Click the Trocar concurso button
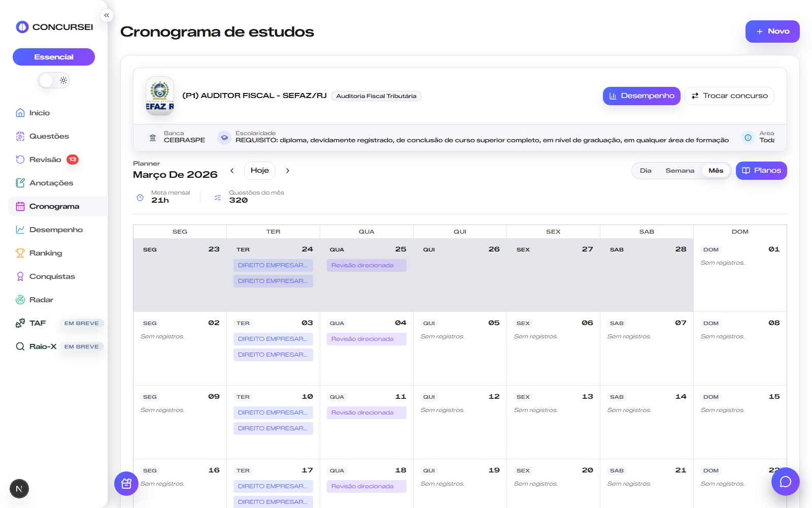The image size is (812, 508). click(729, 96)
